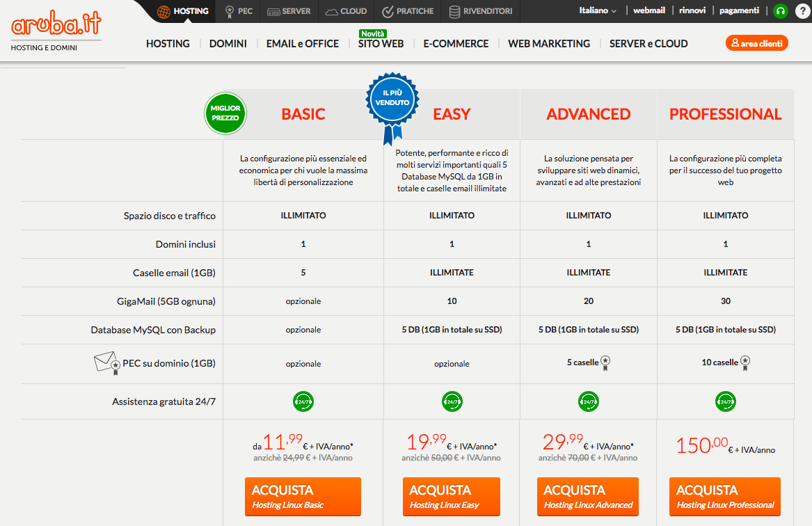812x526 pixels.
Task: Click the Professional GigaMail value 30
Action: coord(726,301)
